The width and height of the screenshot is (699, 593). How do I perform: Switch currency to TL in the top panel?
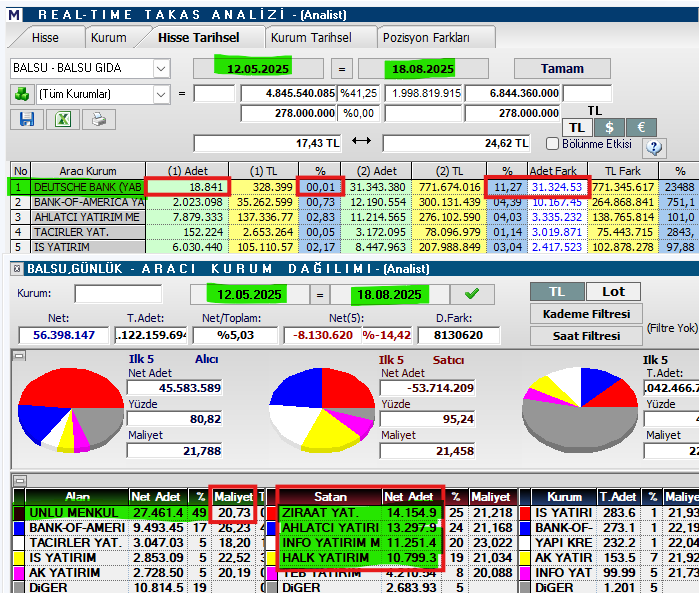[x=577, y=128]
